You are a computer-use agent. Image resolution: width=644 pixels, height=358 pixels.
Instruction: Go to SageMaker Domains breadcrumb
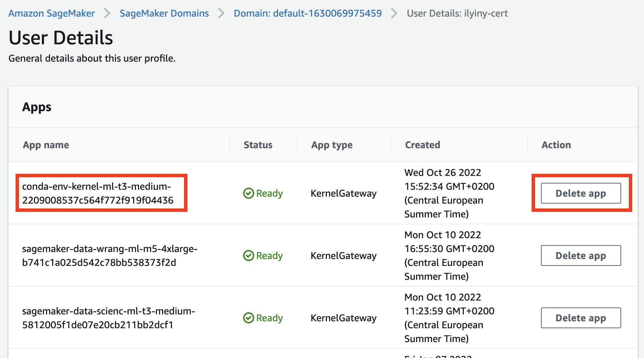click(164, 13)
